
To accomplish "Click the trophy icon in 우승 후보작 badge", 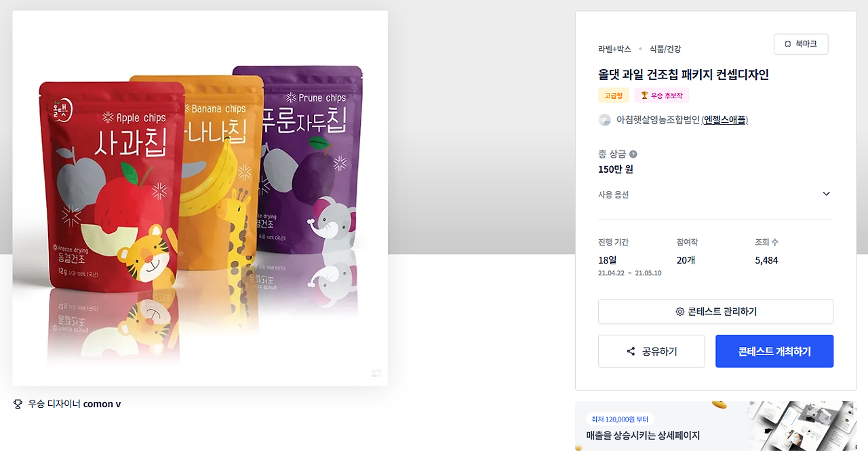I will tap(644, 96).
